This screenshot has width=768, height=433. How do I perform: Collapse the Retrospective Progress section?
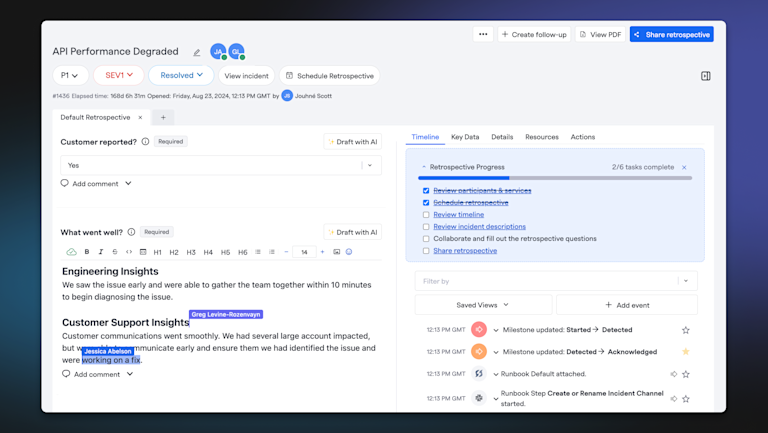(424, 167)
